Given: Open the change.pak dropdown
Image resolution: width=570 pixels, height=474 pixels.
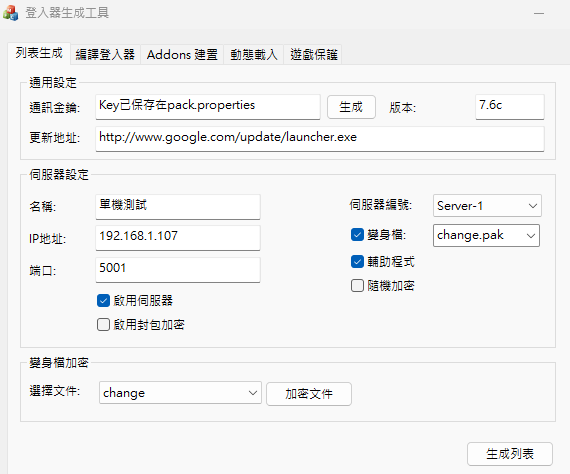Looking at the screenshot, I should [x=486, y=236].
